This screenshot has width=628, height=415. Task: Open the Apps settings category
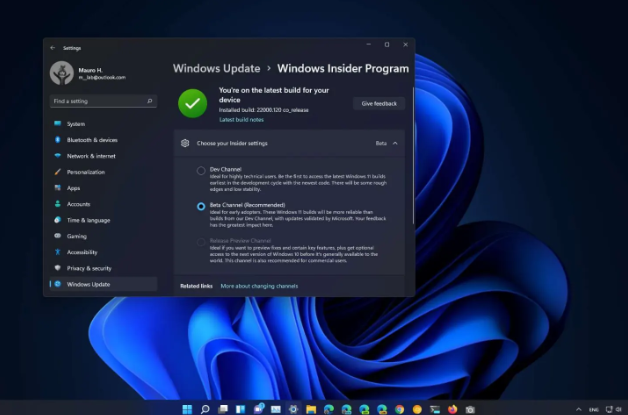(x=103, y=188)
